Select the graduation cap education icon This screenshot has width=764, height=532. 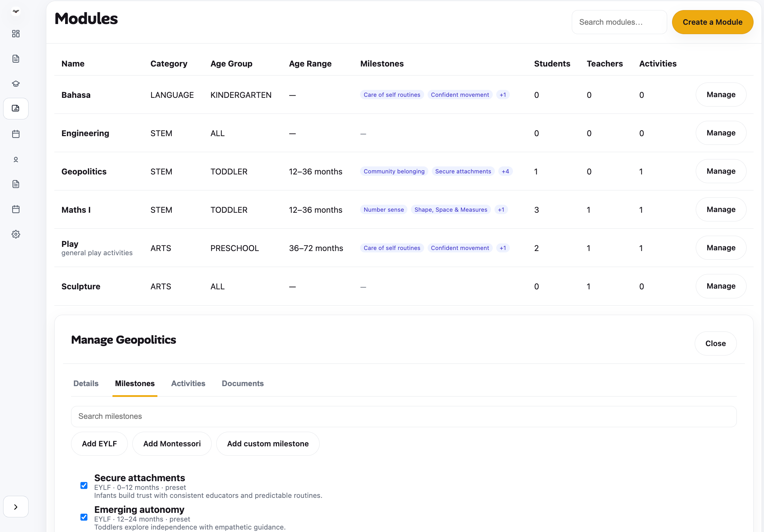tap(15, 84)
